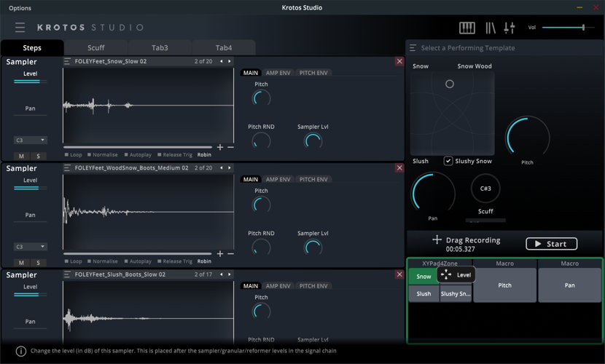Open the performing template list icon

tap(413, 48)
